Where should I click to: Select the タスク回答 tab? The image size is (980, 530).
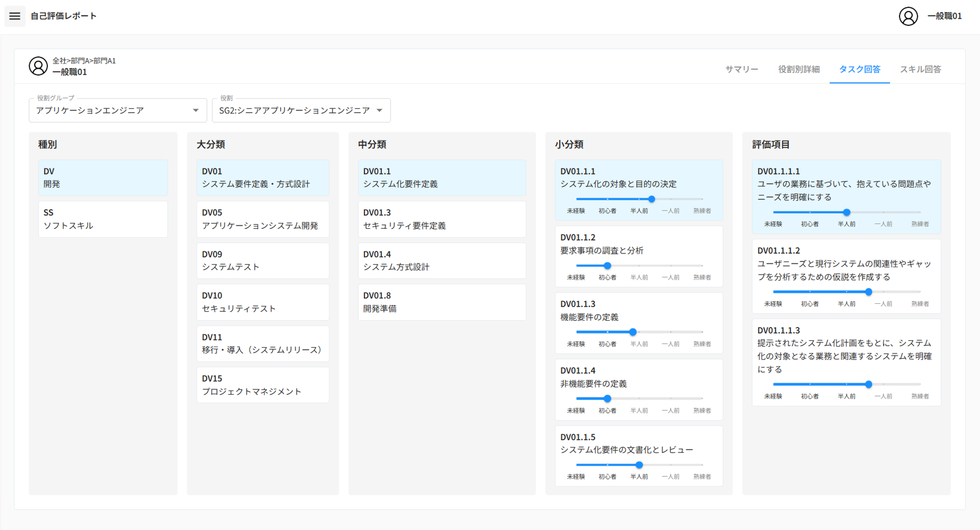(x=860, y=69)
